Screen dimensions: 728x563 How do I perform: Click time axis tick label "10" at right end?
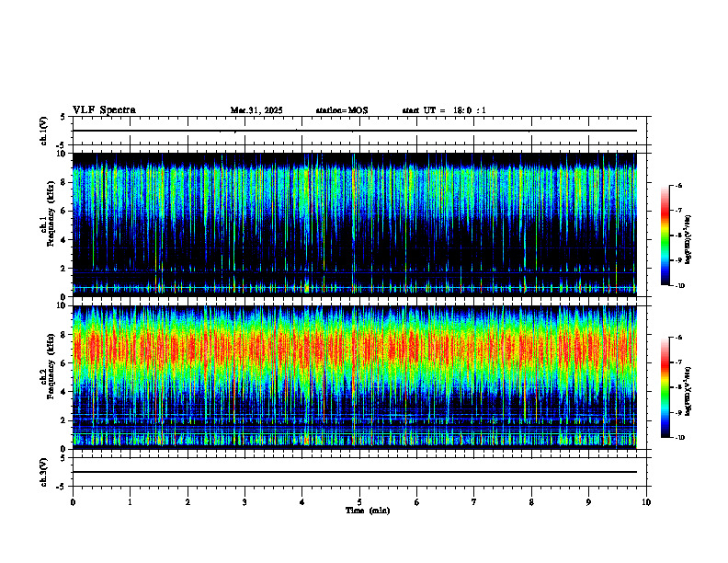[646, 502]
